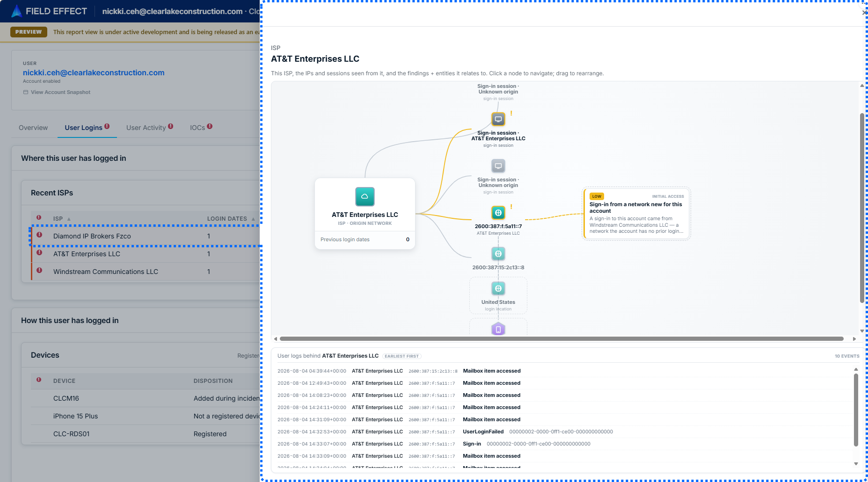Viewport: 868px width, 482px height.
Task: Sort Recent ISPs by Login Dates column
Action: click(231, 219)
